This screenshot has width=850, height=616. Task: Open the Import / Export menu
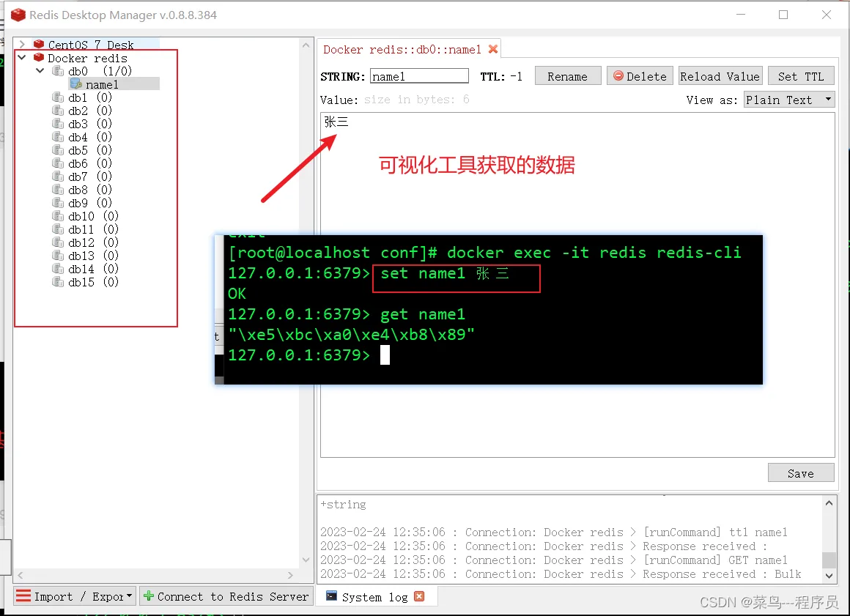[x=74, y=596]
